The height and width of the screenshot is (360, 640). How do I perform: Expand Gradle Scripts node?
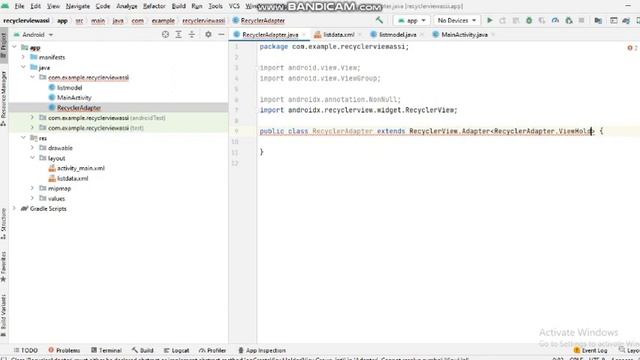(15, 209)
